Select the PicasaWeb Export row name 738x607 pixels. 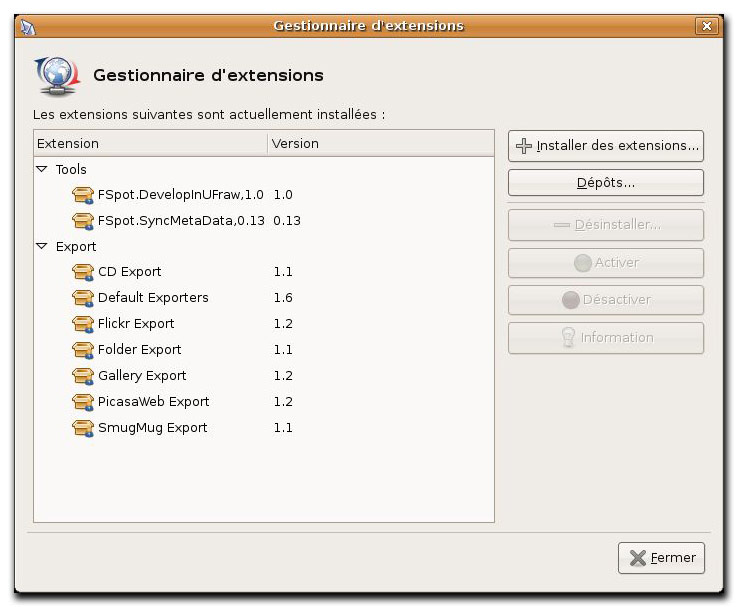153,401
